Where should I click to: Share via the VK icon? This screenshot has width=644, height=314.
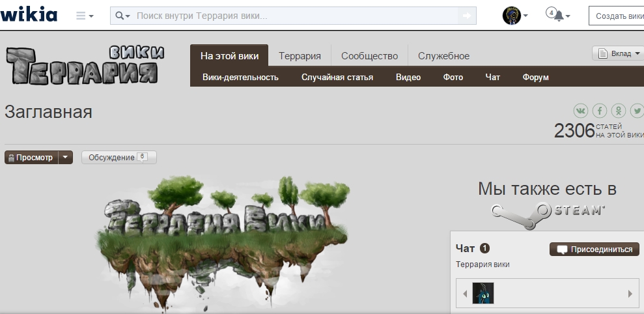pos(581,111)
